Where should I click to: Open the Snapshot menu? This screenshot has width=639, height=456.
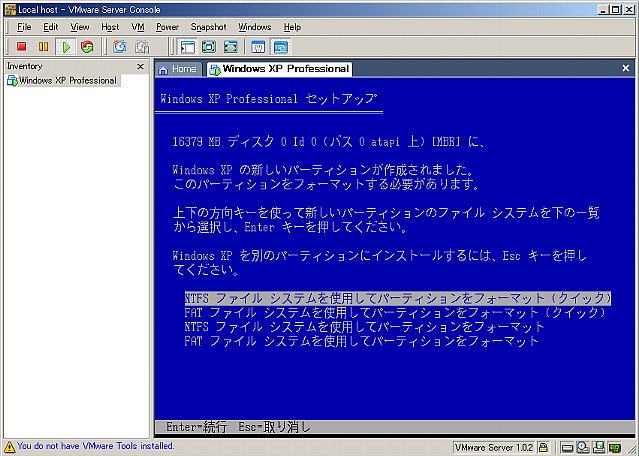point(208,27)
